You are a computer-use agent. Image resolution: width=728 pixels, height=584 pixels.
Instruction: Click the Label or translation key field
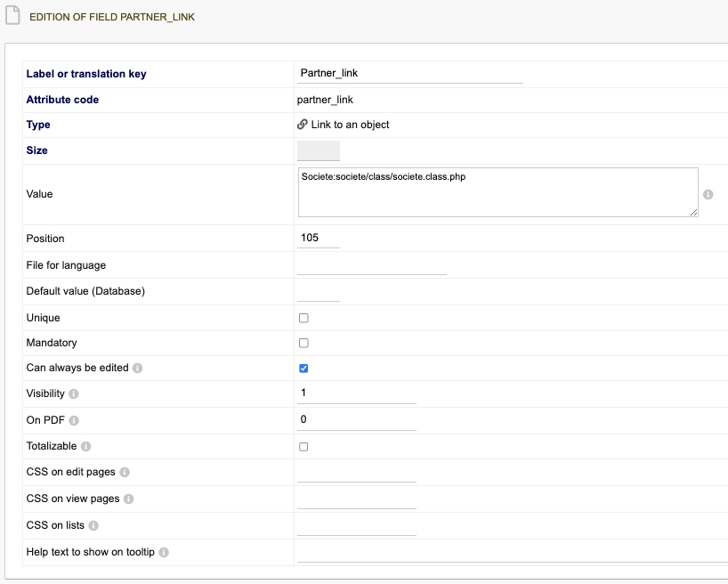coord(410,73)
